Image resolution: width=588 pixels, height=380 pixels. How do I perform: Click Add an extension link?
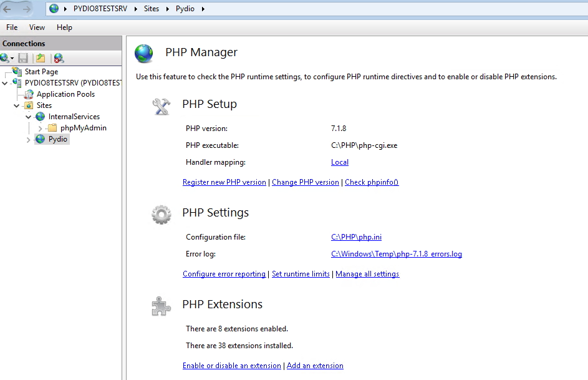coord(315,366)
